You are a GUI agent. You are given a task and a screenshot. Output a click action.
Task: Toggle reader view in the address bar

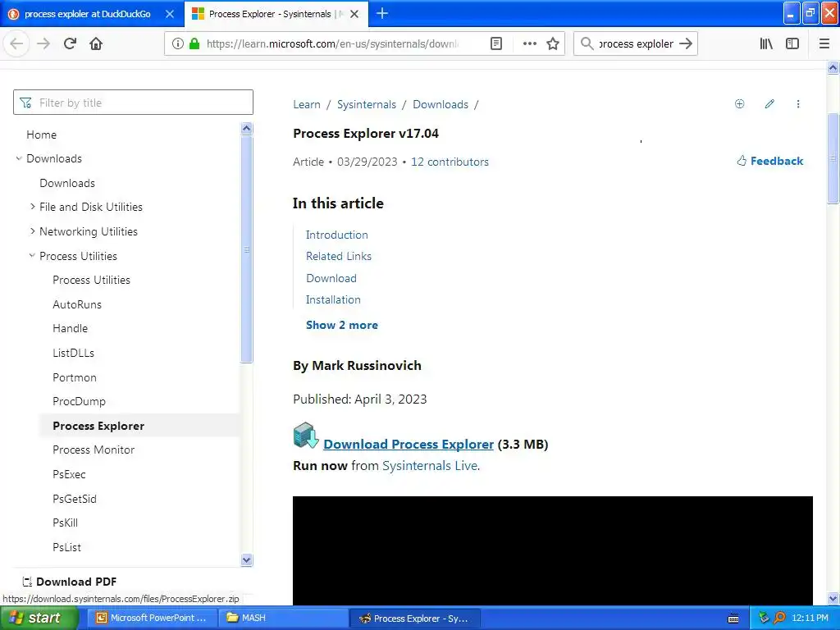496,43
